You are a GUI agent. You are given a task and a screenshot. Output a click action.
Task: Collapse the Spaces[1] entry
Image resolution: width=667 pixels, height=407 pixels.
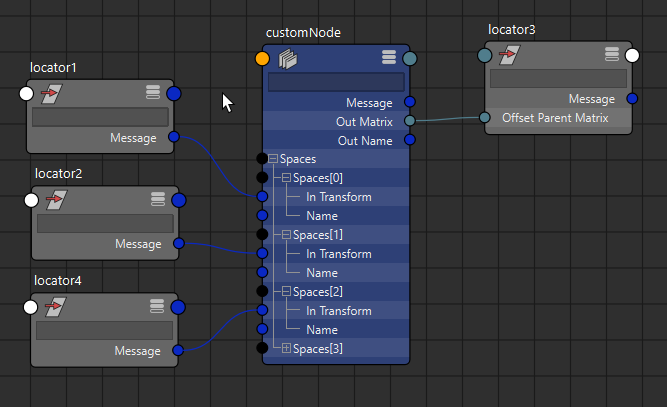coord(286,235)
